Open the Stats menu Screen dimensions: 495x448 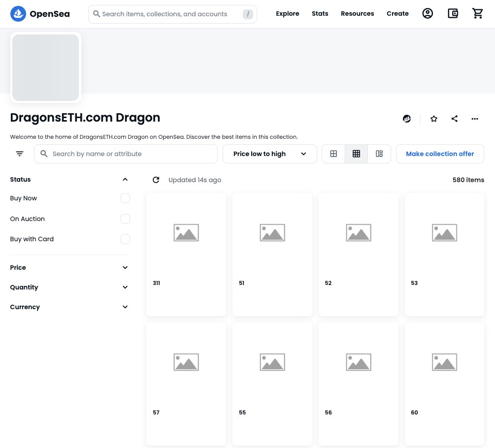click(x=320, y=14)
